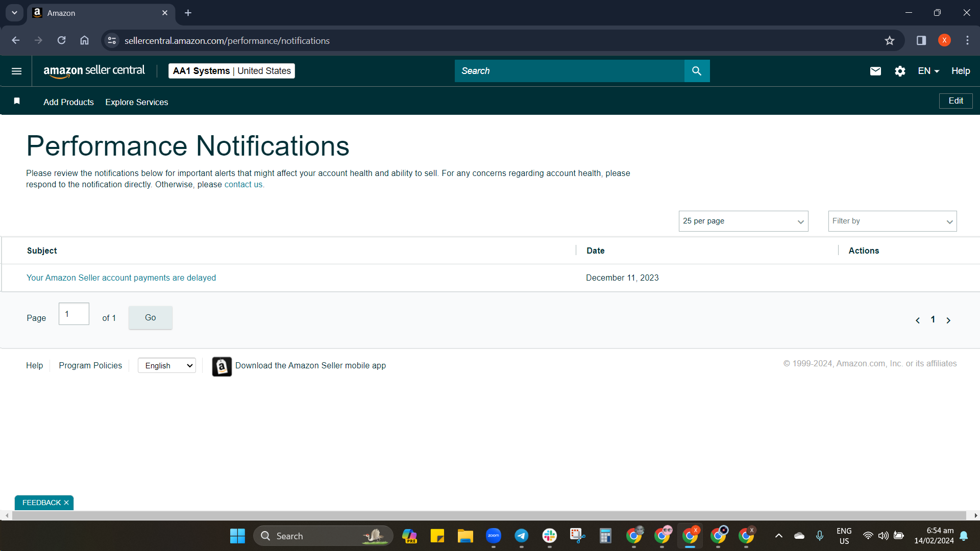Launch Telegram from the taskbar
Viewport: 980px width, 551px height.
pos(521,536)
